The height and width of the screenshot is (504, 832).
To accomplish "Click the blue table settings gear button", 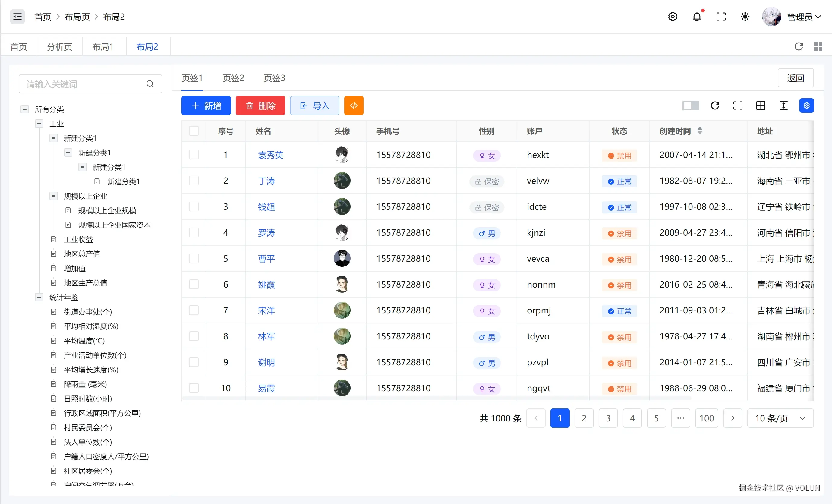I will (x=806, y=106).
